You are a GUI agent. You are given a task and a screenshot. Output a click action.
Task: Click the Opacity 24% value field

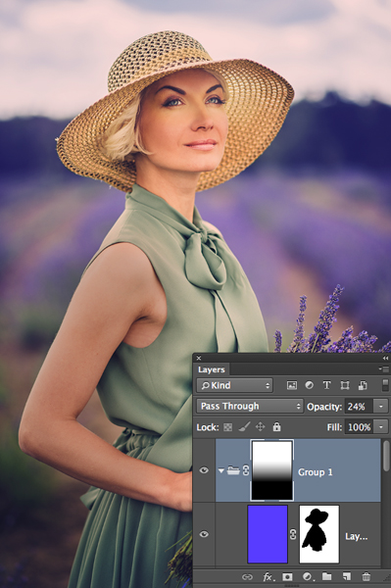(358, 407)
